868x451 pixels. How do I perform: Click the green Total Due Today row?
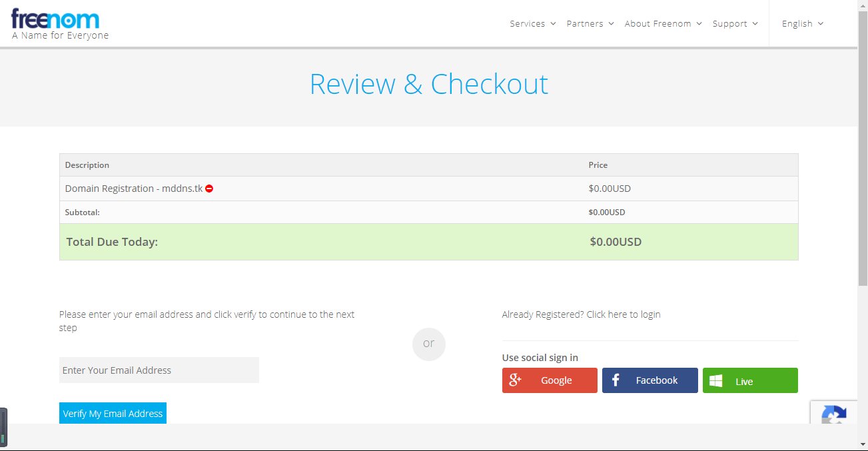click(428, 242)
